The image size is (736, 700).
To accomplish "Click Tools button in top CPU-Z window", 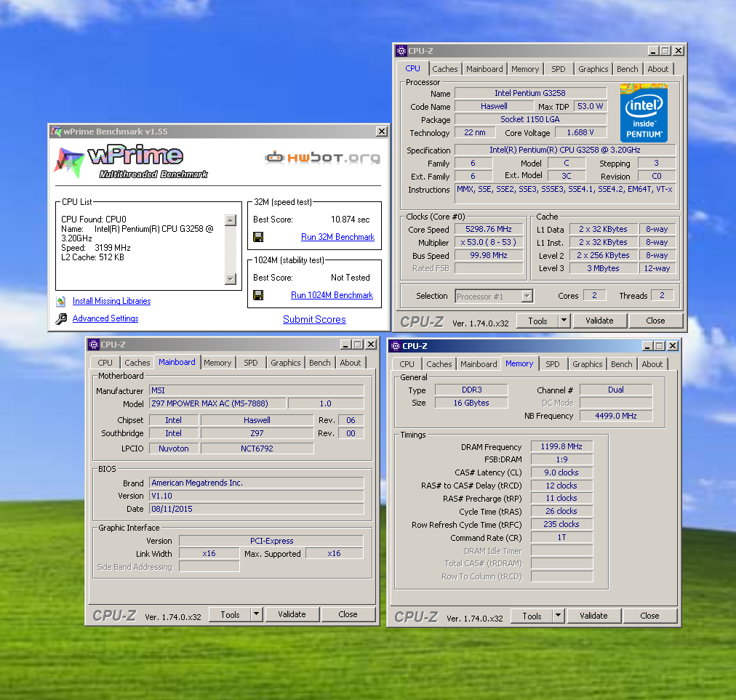I will tap(537, 321).
